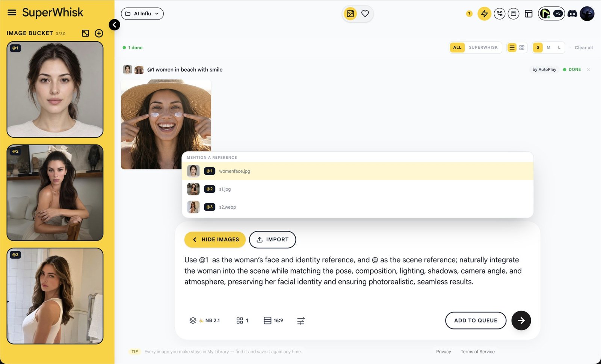
Task: Set thumbnail size to S
Action: [538, 48]
